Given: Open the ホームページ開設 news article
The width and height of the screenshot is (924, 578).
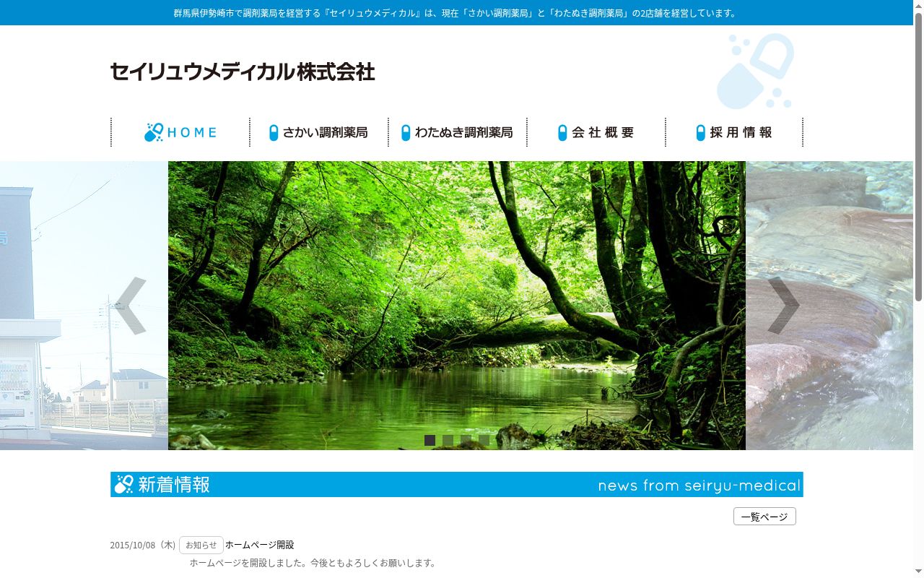Looking at the screenshot, I should (260, 545).
